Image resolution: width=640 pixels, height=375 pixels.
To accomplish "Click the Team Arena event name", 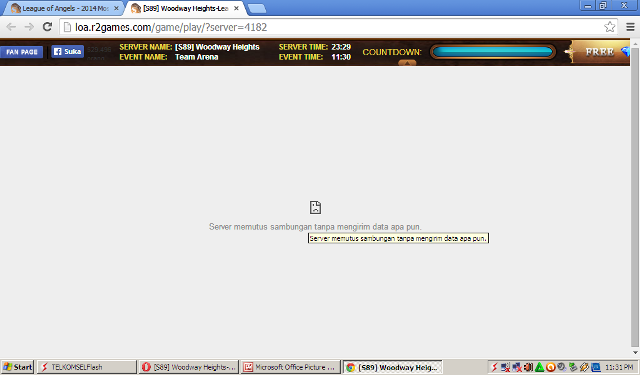I will coord(197,57).
